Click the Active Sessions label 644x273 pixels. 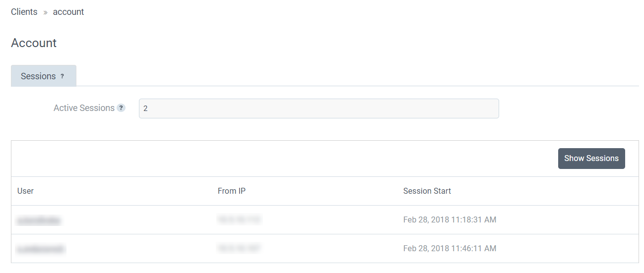click(84, 108)
